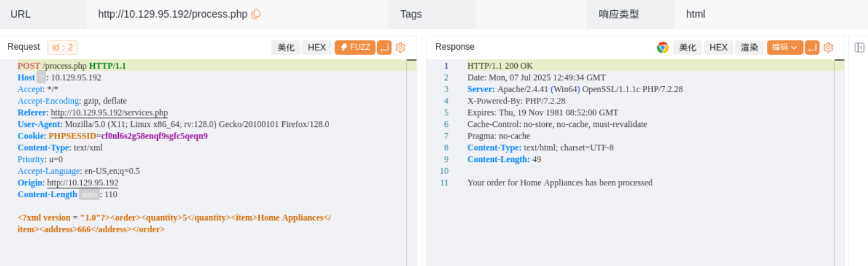868x266 pixels.
Task: Click the auto tag beside Content-Length
Action: point(89,194)
